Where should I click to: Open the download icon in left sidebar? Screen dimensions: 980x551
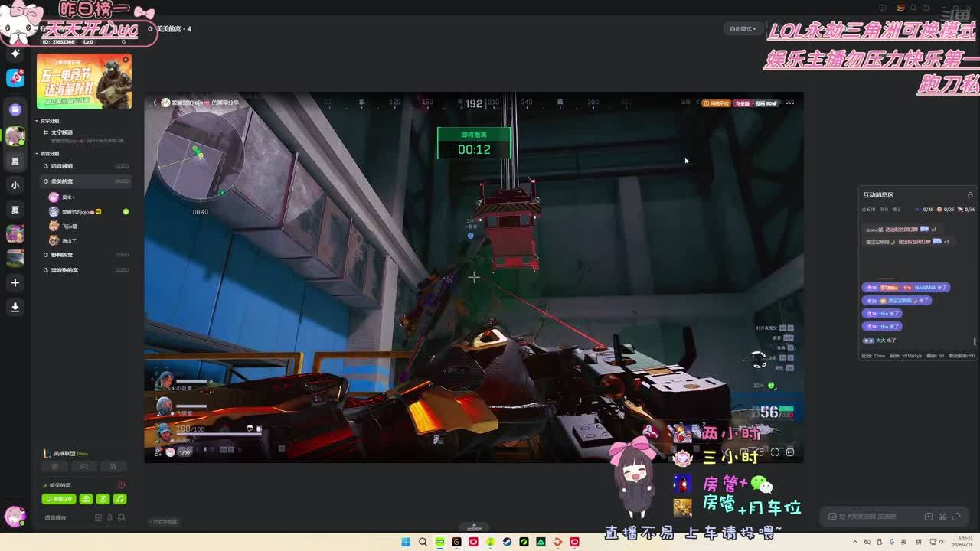(x=15, y=307)
